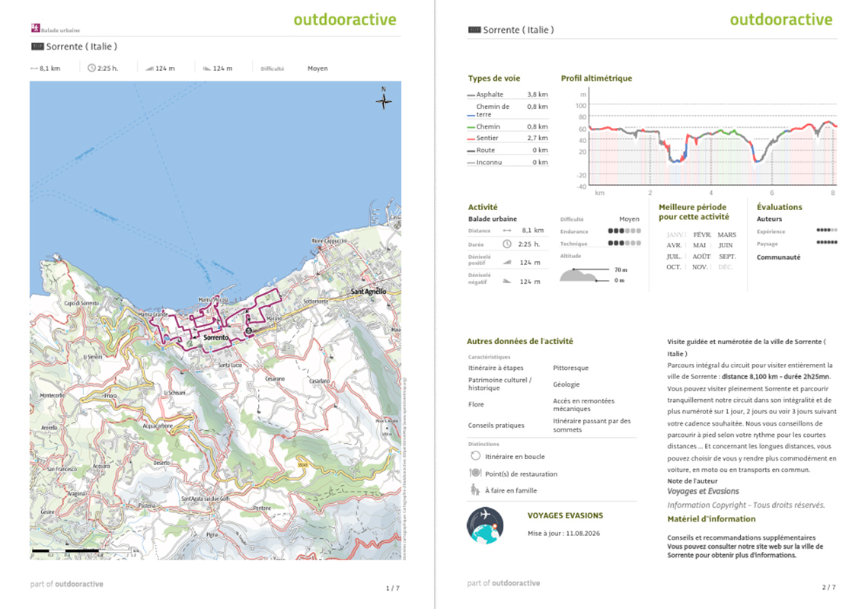Image resolution: width=868 pixels, height=609 pixels.
Task: Click the À faire en famille icon
Action: [475, 490]
